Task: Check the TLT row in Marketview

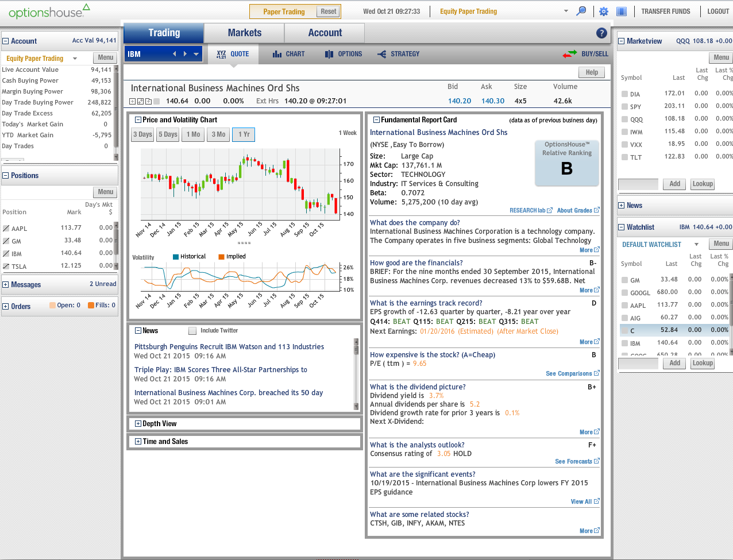Action: tap(624, 157)
